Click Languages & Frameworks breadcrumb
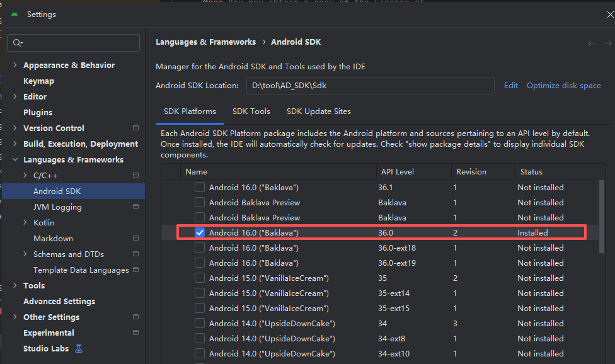Viewport: 615px width, 364px height. [x=205, y=42]
